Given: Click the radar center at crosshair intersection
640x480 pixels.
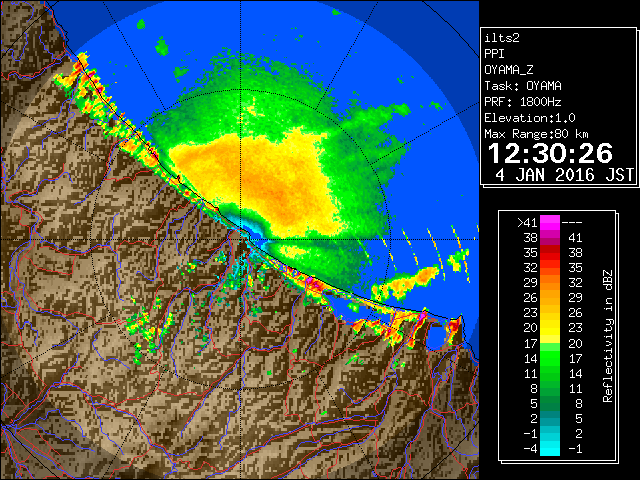Looking at the screenshot, I should point(240,239).
